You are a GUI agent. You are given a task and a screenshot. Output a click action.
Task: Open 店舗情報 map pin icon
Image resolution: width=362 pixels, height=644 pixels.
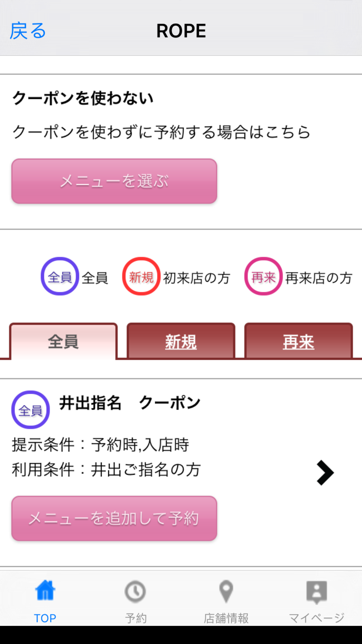[226, 591]
